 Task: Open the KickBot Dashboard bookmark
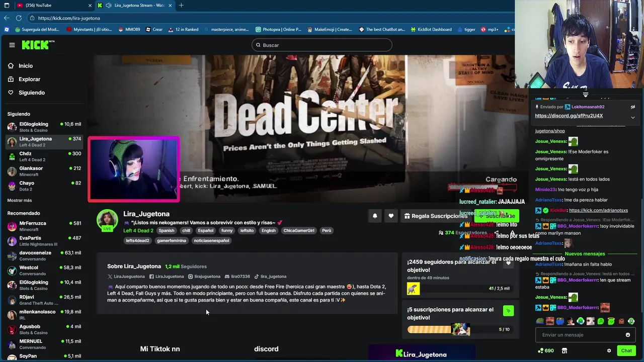(x=431, y=30)
